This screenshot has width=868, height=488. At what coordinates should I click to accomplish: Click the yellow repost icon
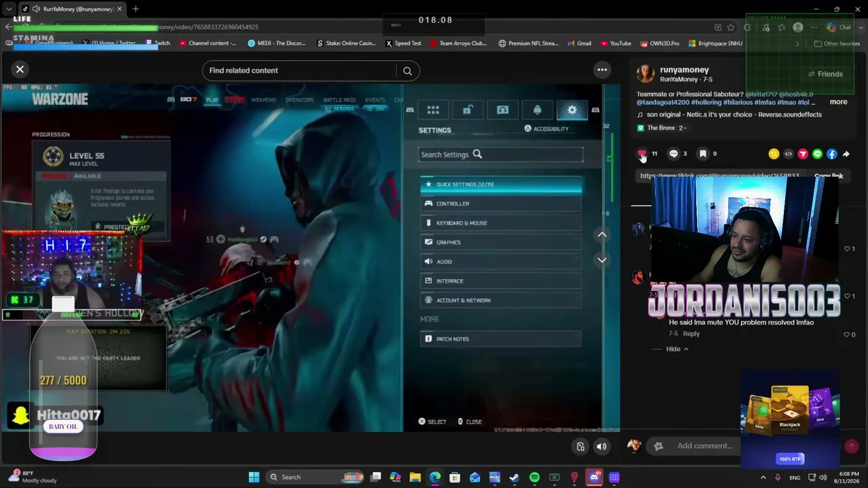pos(774,154)
